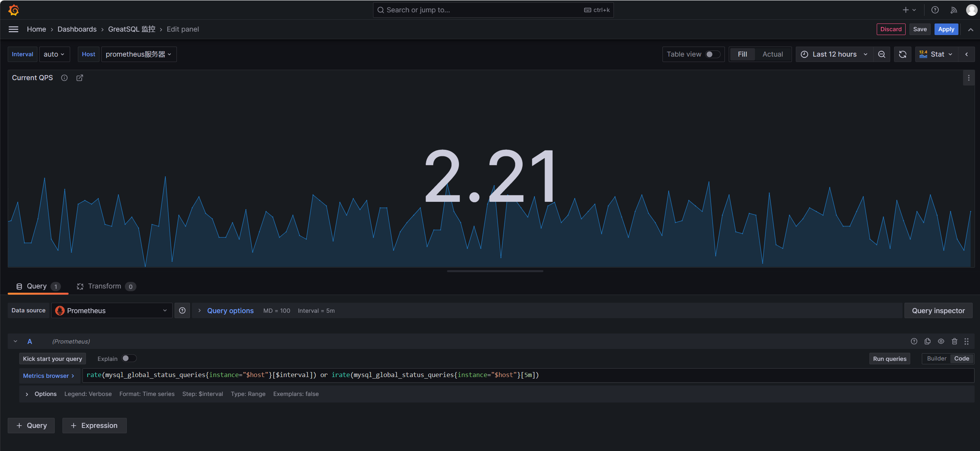Screen dimensions: 980x451
Task: Click the refresh dashboard icon
Action: [903, 54]
